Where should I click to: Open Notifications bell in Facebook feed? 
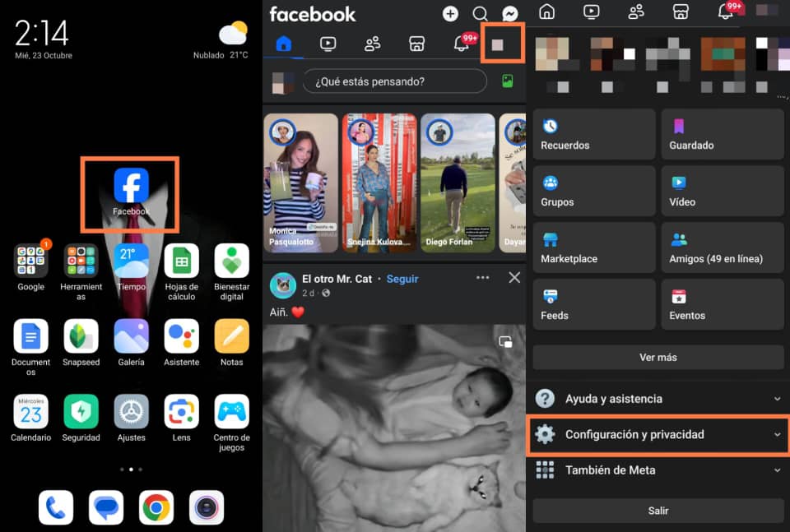(461, 44)
